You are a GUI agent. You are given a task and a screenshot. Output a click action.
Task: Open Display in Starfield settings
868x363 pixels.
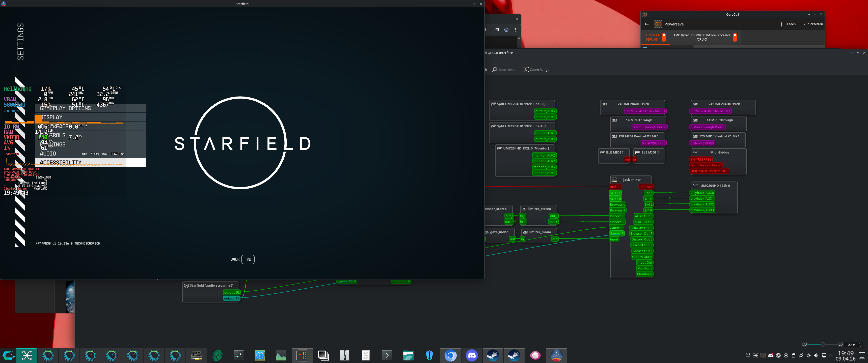pyautogui.click(x=91, y=117)
